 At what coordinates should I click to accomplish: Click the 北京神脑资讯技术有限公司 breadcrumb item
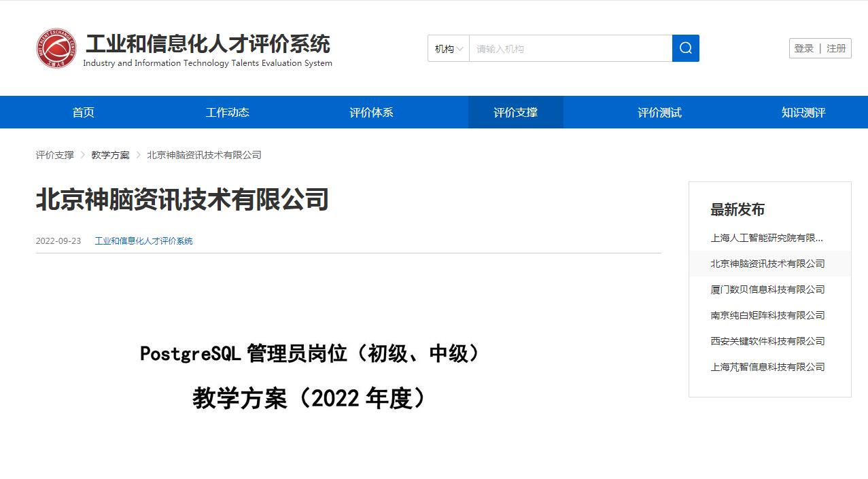tap(204, 155)
